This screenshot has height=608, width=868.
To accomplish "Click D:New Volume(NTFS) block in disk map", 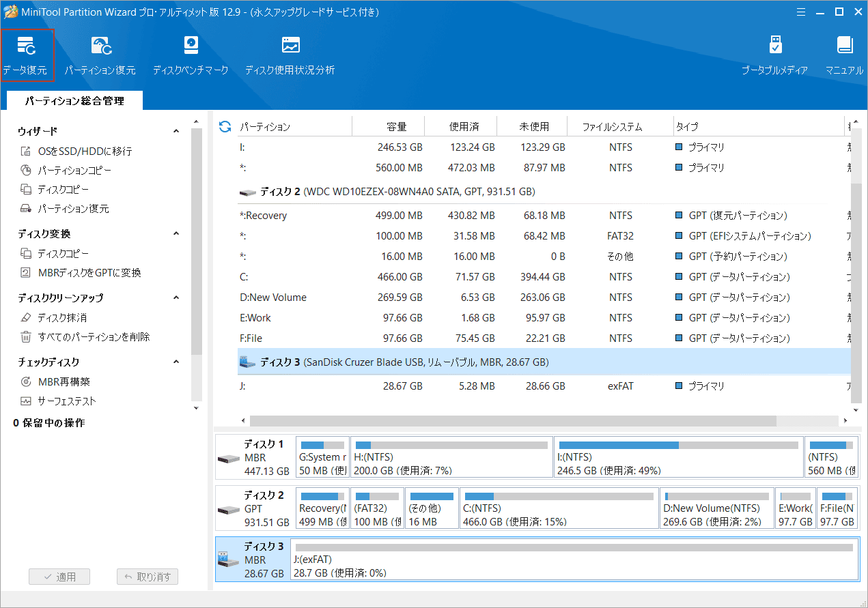I will [x=718, y=509].
